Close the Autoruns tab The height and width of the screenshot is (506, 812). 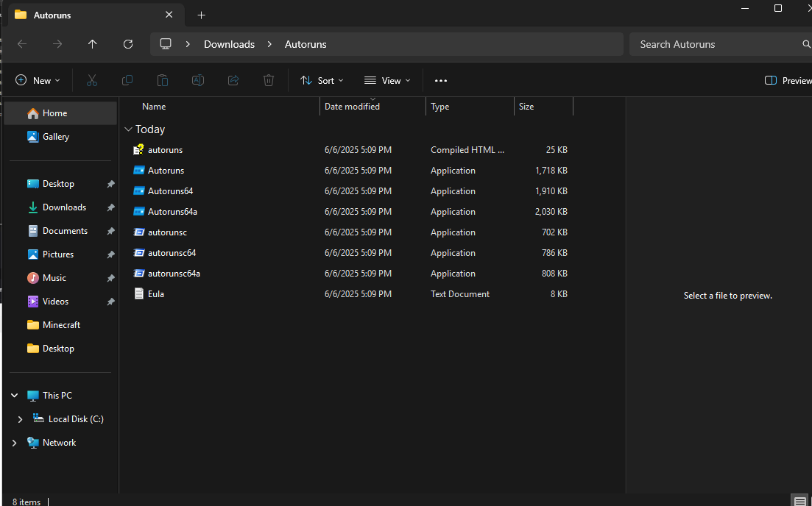tap(169, 15)
